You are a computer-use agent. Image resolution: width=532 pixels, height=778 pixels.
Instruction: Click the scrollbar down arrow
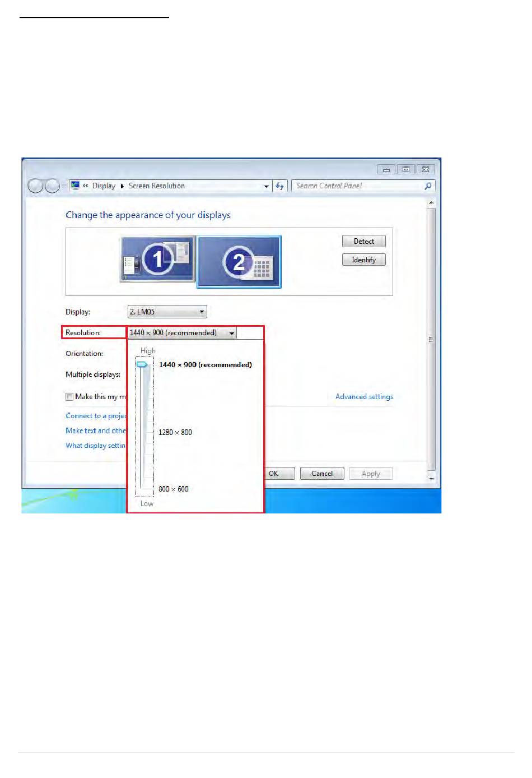coord(431,478)
